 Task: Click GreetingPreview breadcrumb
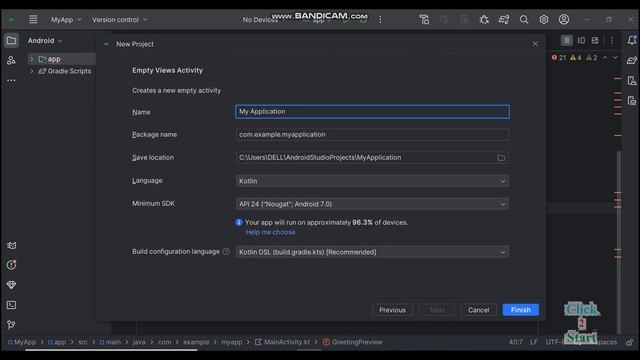click(353, 342)
